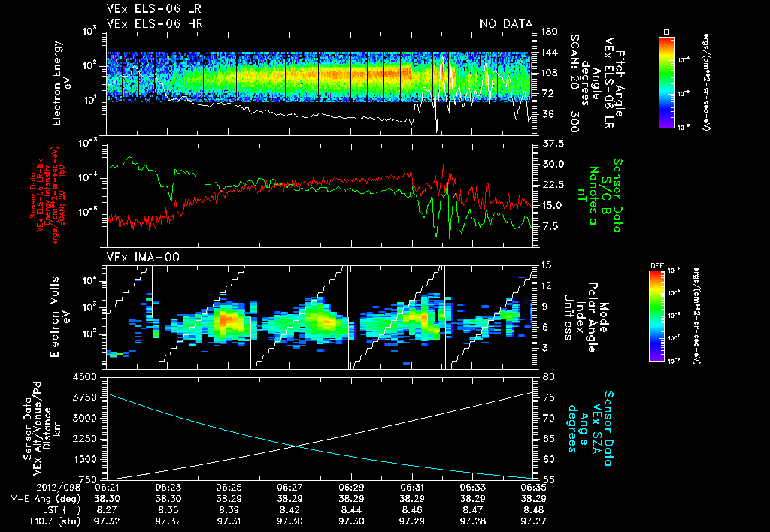
Task: Click the 06:29 time tick label
Action: pos(350,488)
